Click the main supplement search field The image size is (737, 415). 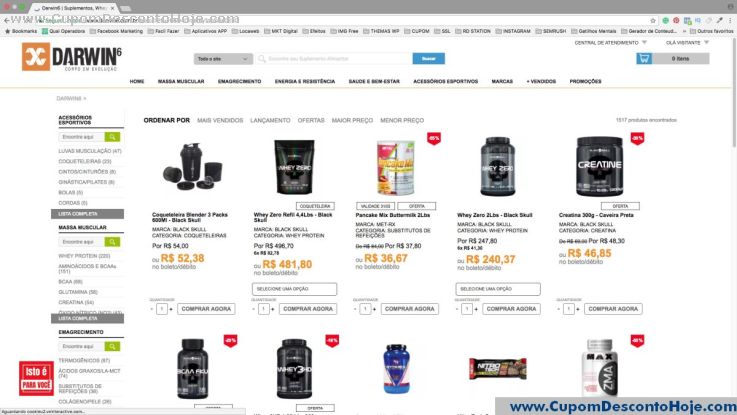(335, 59)
